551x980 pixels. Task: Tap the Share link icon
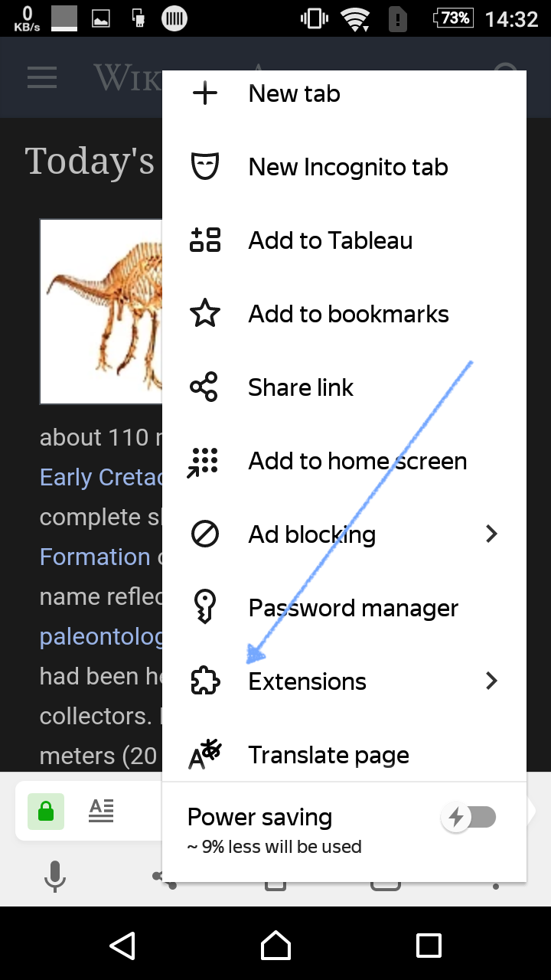pyautogui.click(x=204, y=387)
